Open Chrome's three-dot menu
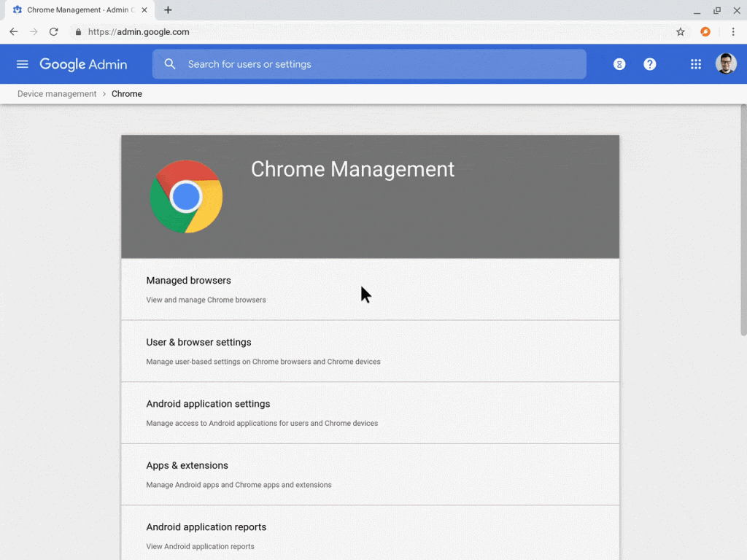Screen dimensions: 747x560 click(x=732, y=32)
